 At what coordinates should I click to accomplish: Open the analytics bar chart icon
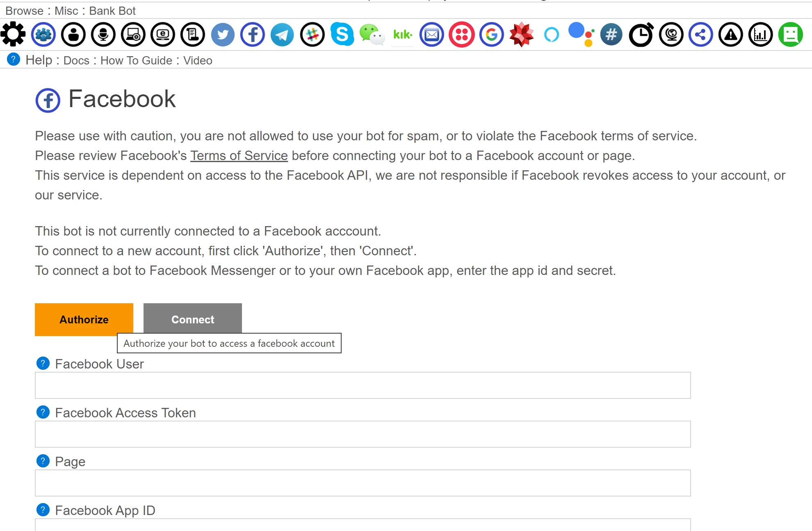(x=761, y=34)
